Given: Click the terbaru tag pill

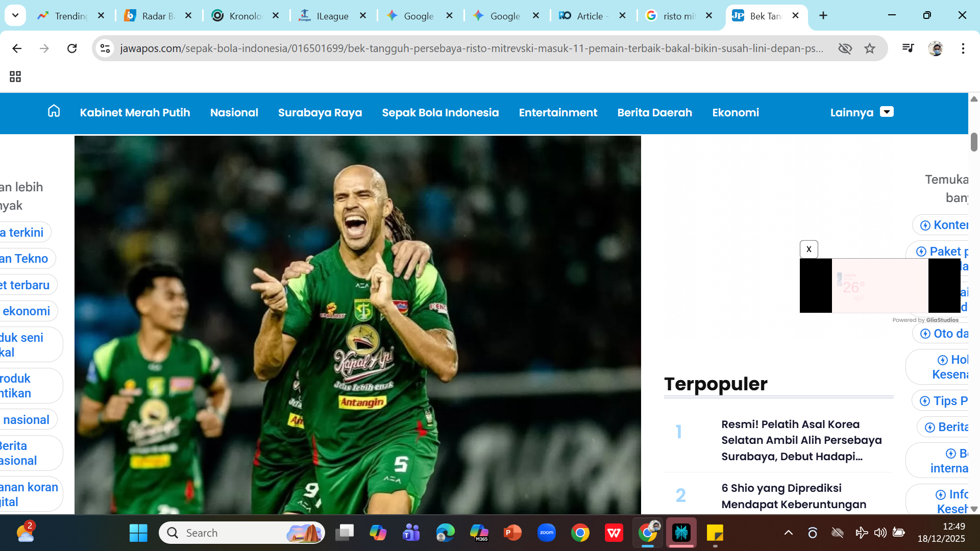Looking at the screenshot, I should pos(28,285).
